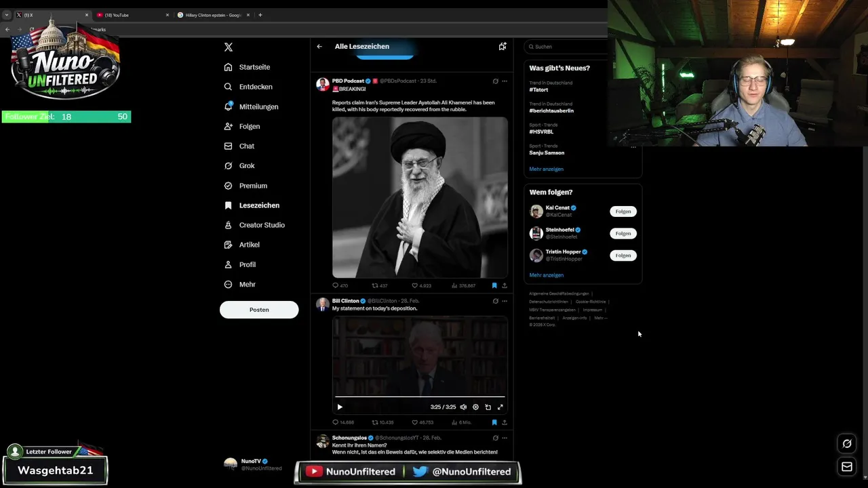
Task: Open video settings gear
Action: 475,407
